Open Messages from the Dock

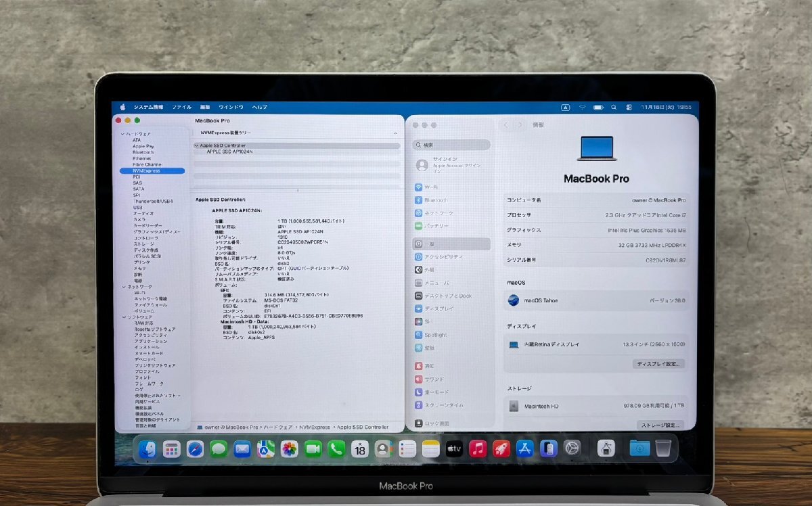219,448
